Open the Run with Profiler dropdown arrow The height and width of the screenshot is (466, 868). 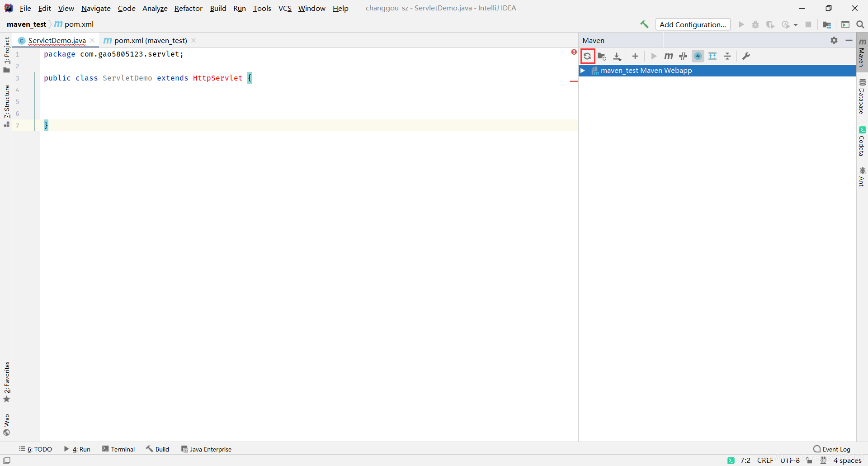click(796, 25)
